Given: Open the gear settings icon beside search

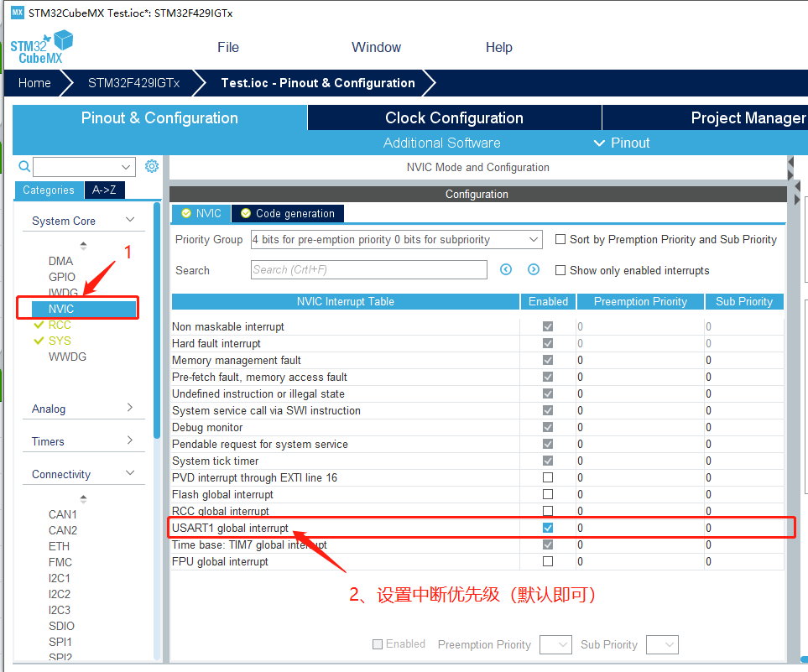Looking at the screenshot, I should [152, 166].
